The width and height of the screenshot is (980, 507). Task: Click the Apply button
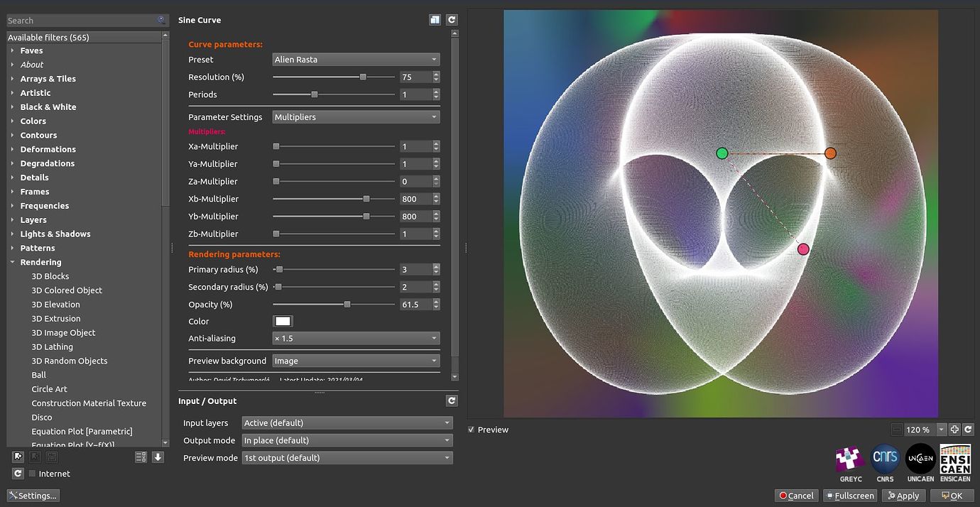[x=903, y=495]
